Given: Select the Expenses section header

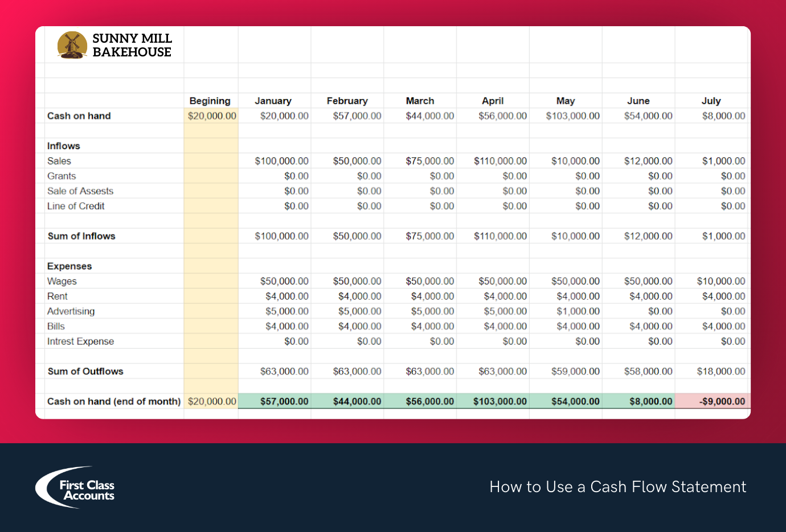Looking at the screenshot, I should 69,266.
